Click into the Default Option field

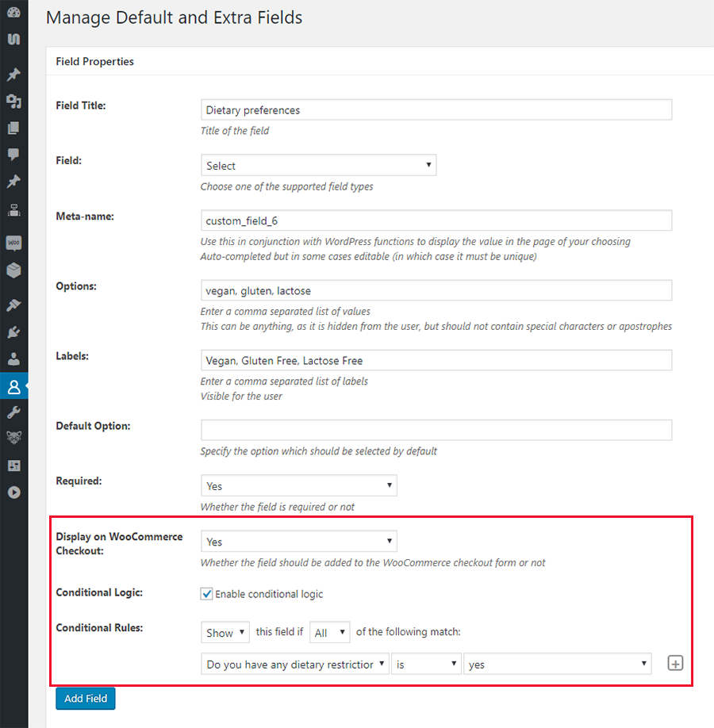pyautogui.click(x=436, y=430)
